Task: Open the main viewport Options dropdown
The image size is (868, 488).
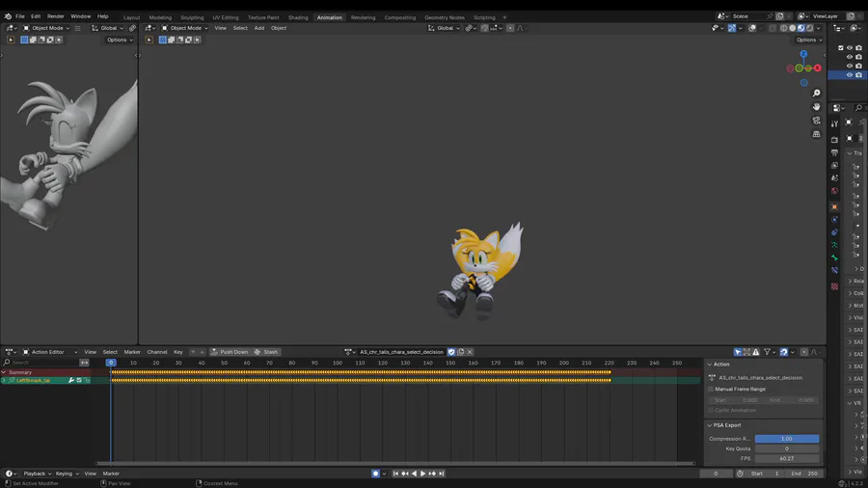Action: [x=809, y=40]
